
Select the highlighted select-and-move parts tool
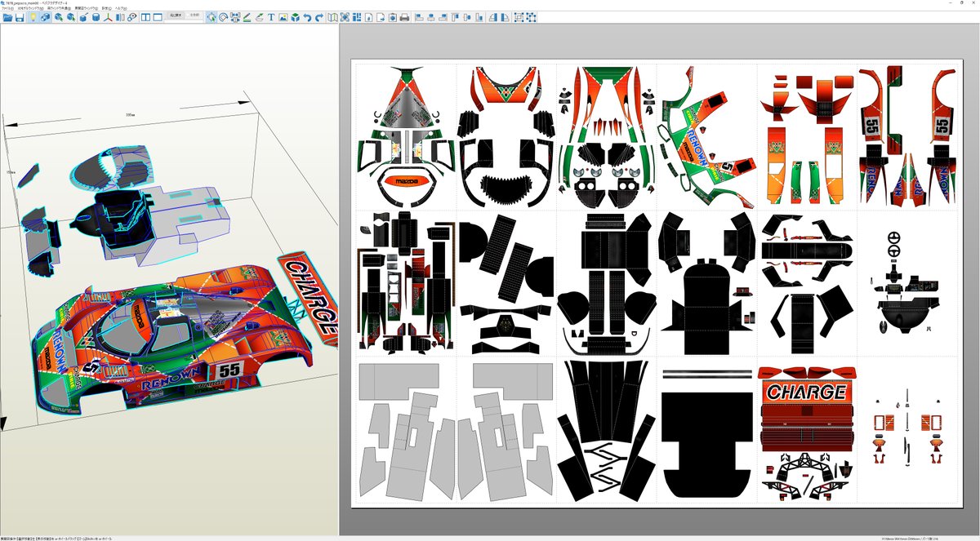tap(211, 16)
